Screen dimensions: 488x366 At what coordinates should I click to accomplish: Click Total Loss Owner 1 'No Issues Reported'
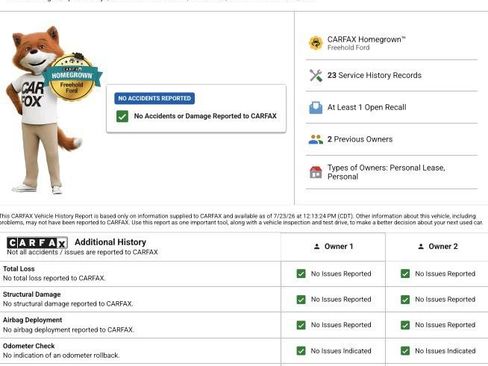(x=341, y=274)
